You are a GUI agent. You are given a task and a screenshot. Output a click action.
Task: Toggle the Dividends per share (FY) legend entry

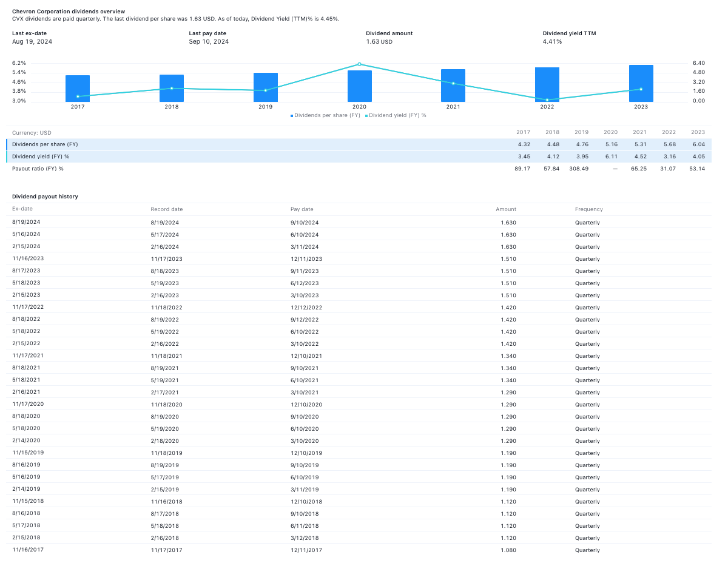point(325,115)
